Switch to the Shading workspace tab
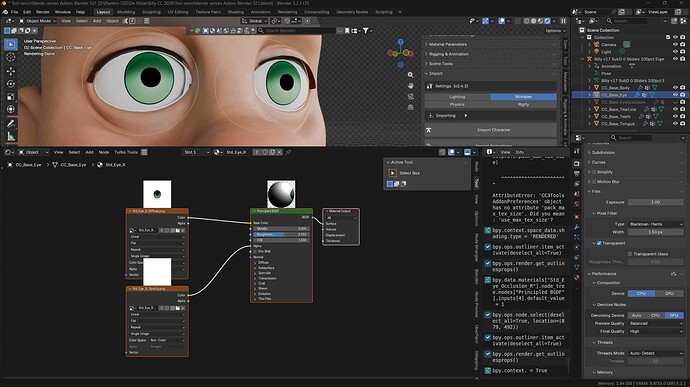Image resolution: width=690 pixels, height=387 pixels. coord(235,12)
